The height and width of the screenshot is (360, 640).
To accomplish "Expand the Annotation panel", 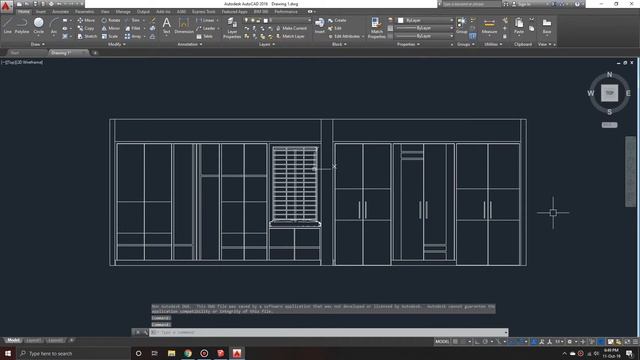I will point(190,44).
